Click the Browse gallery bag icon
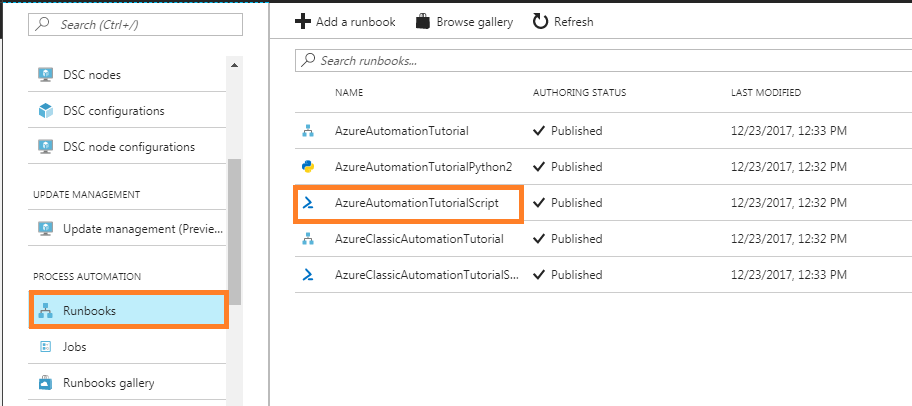This screenshot has width=912, height=406. [x=423, y=21]
